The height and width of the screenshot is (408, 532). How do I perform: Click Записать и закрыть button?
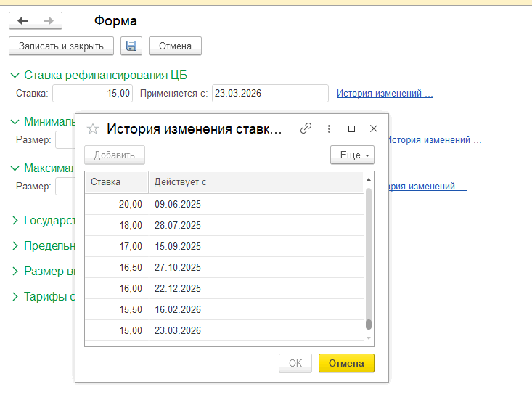[x=61, y=46]
